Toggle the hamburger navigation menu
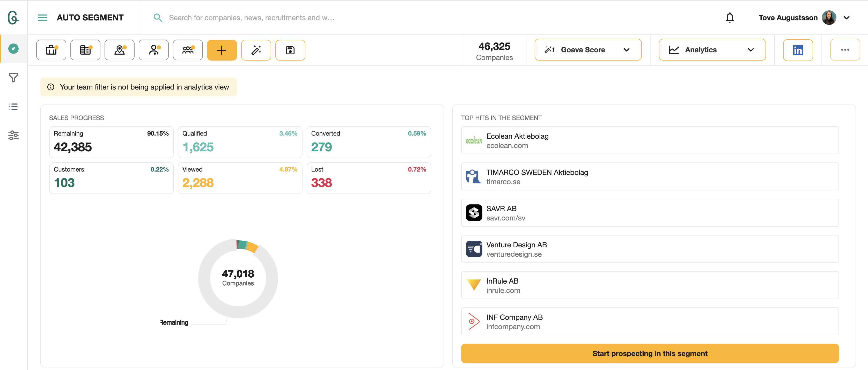Screen dimensions: 868x370 42,18
